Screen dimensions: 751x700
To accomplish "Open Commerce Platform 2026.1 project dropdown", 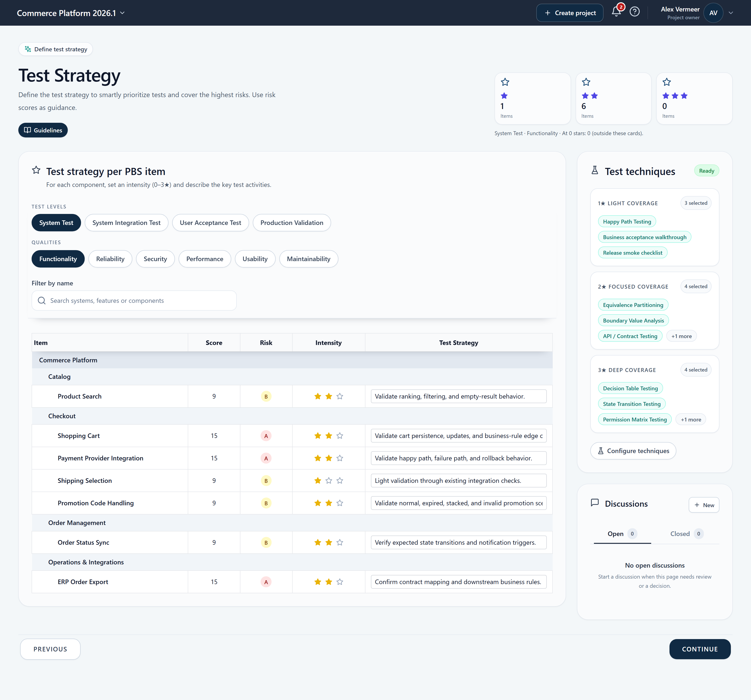I will pyautogui.click(x=71, y=13).
